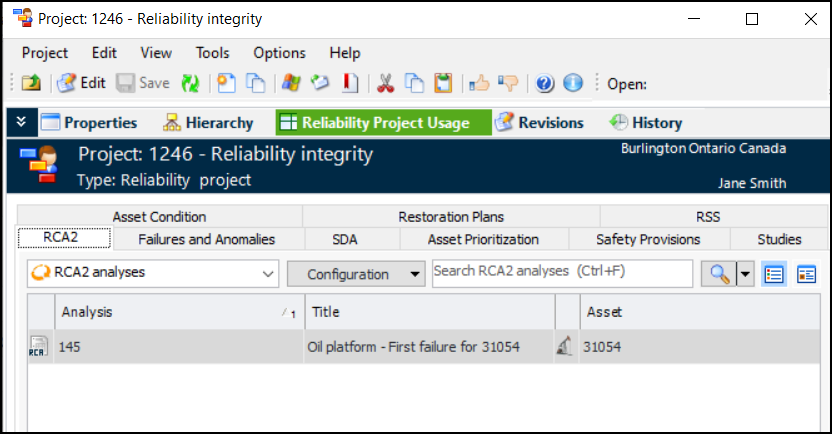
Task: Click the scissors Cut icon
Action: tap(383, 83)
